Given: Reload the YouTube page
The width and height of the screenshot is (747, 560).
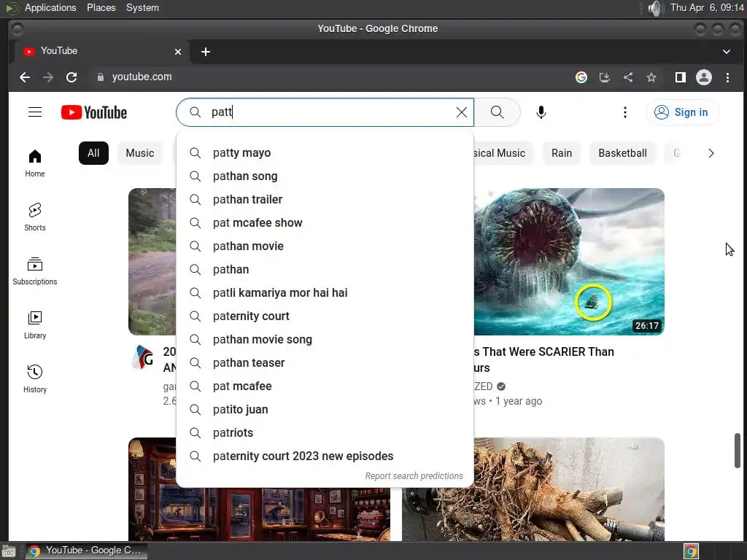Looking at the screenshot, I should 71,77.
